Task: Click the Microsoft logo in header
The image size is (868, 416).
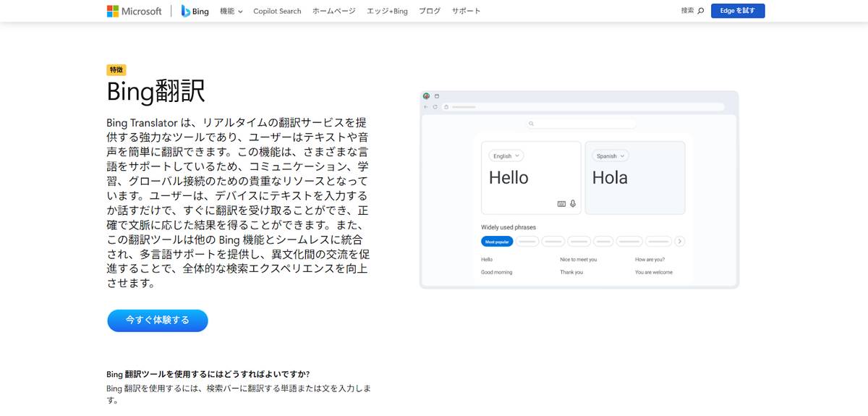Action: pyautogui.click(x=134, y=11)
